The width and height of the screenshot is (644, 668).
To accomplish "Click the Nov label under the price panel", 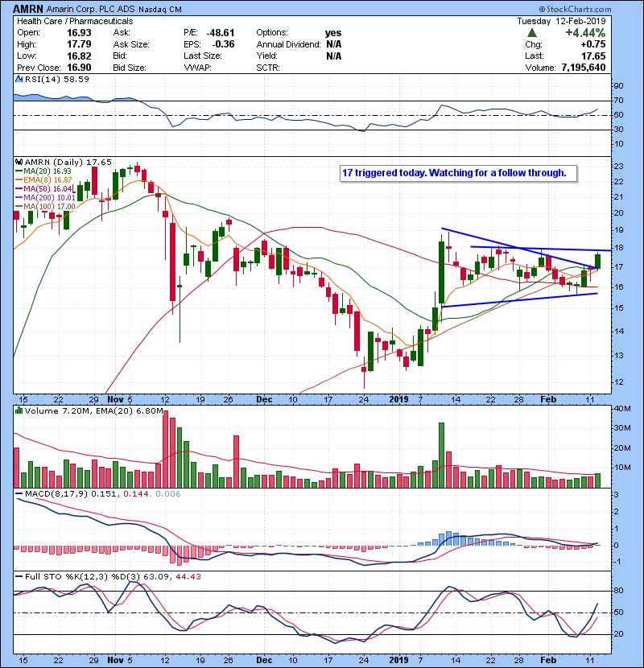I will 115,400.
